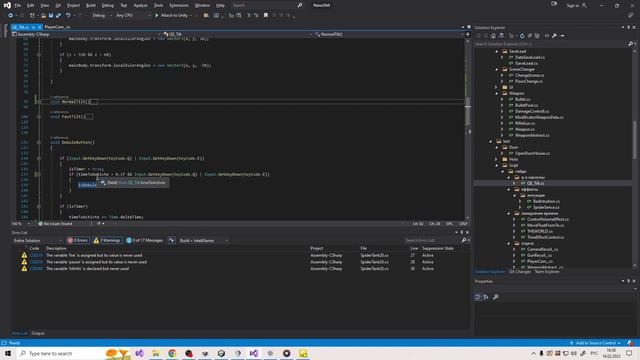Click Add to Source Control in status bar
The image size is (640, 360).
(595, 343)
